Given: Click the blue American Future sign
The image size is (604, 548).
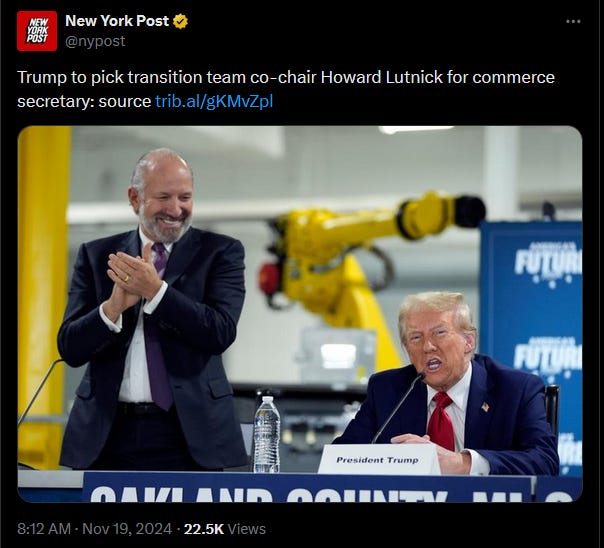Looking at the screenshot, I should coord(532,339).
